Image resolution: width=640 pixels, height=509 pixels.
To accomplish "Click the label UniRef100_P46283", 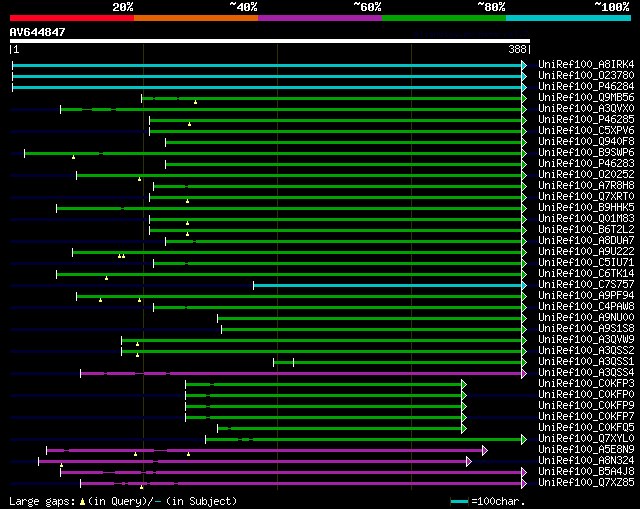I will tap(586, 164).
